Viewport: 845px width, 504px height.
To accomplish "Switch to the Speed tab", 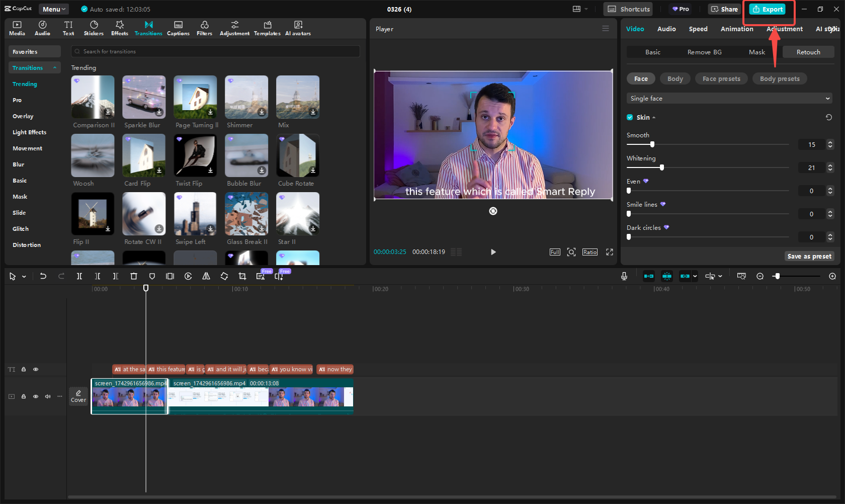I will coord(698,29).
